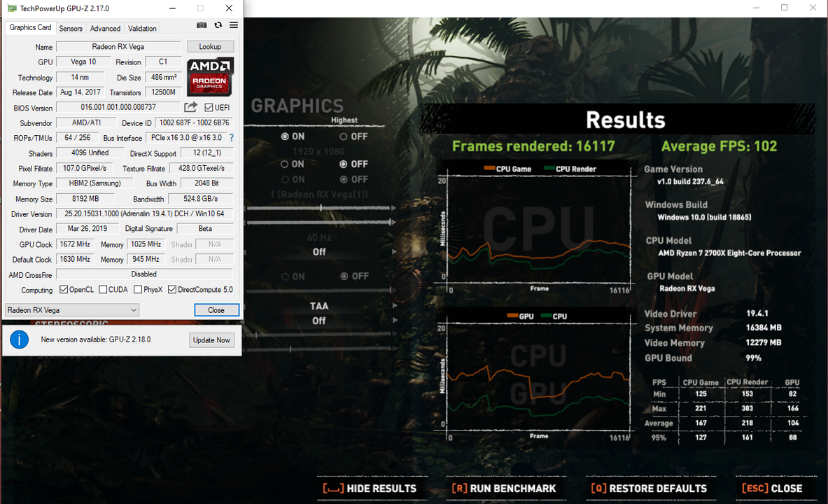Click ESC CLOSE in game window
Screen dimensions: 828x504
[x=772, y=489]
